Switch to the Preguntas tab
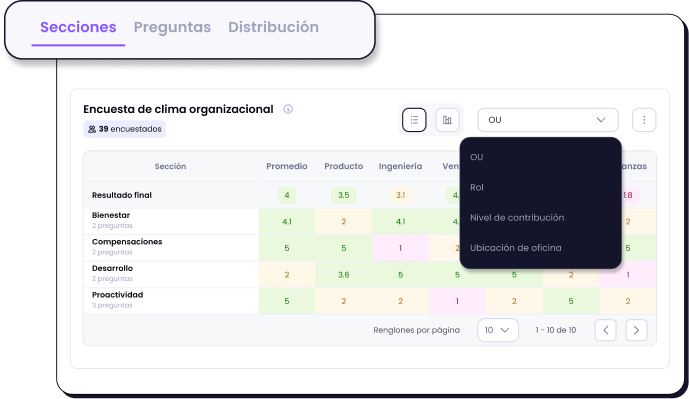 (172, 27)
